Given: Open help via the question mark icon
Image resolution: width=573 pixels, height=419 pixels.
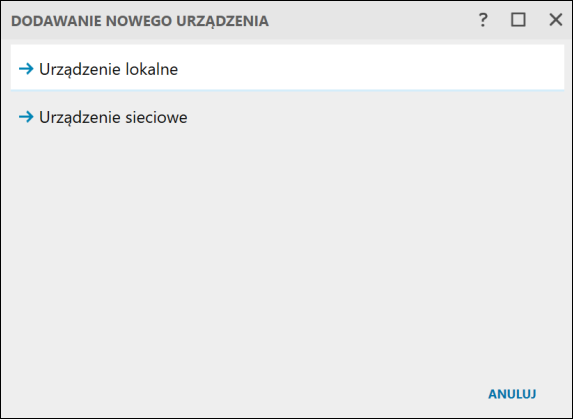Looking at the screenshot, I should (x=483, y=20).
